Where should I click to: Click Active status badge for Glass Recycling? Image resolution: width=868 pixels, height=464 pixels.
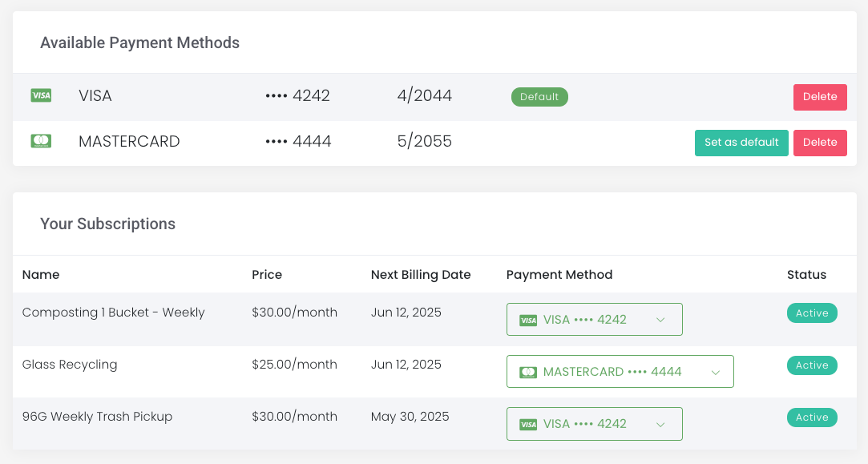tap(812, 365)
